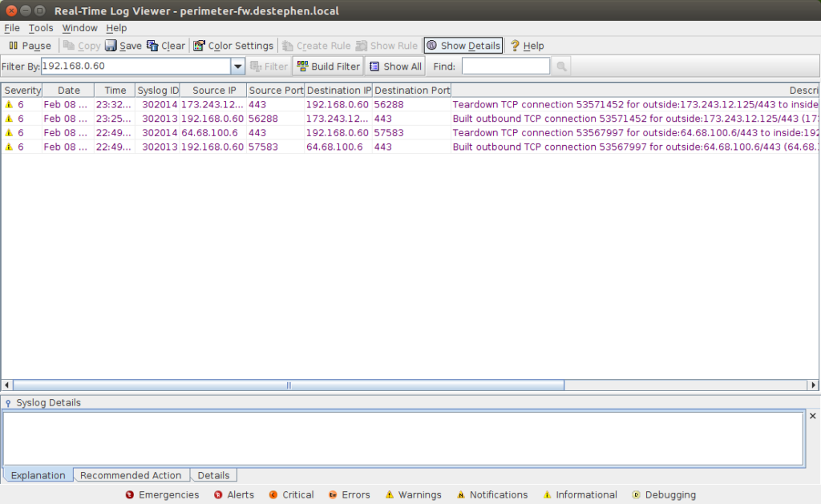The image size is (821, 504).
Task: Click the Find search magnifier icon
Action: point(561,67)
